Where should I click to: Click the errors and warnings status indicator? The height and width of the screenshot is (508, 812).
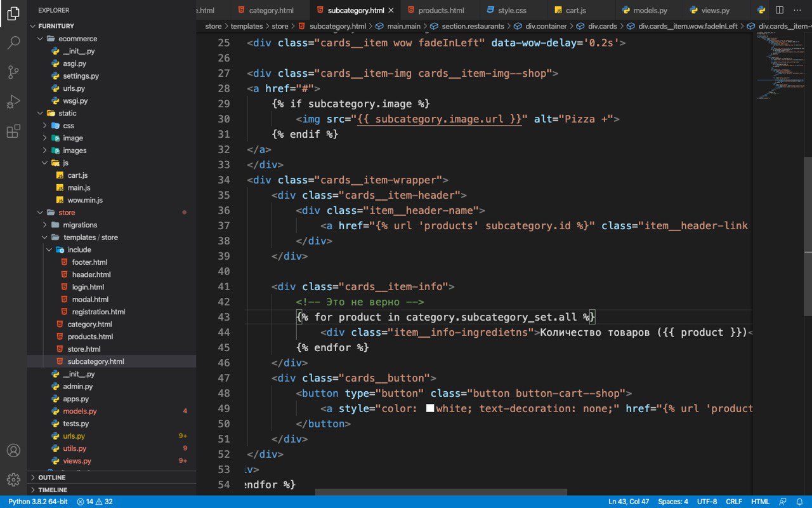(95, 502)
